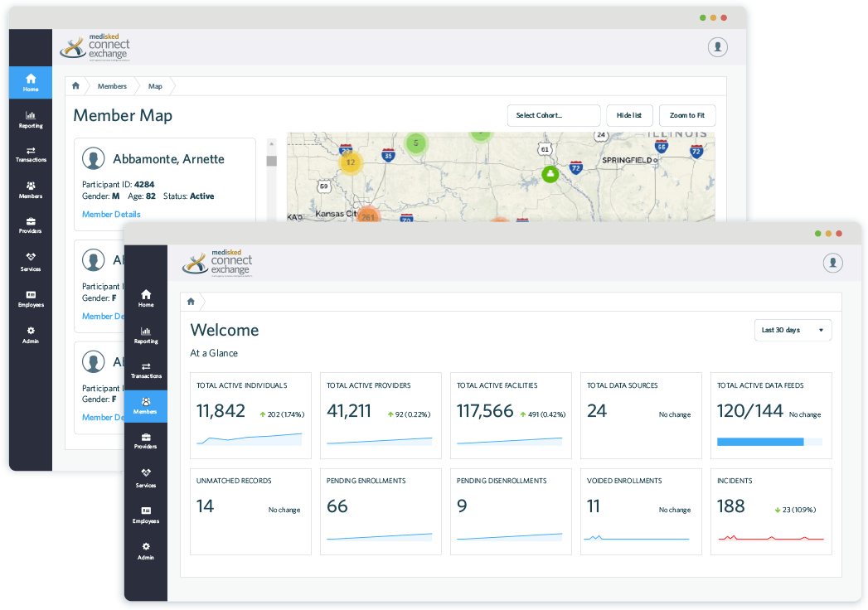Open Reporting in the front window sidebar
Viewport: 868px width, 610px height.
click(146, 334)
